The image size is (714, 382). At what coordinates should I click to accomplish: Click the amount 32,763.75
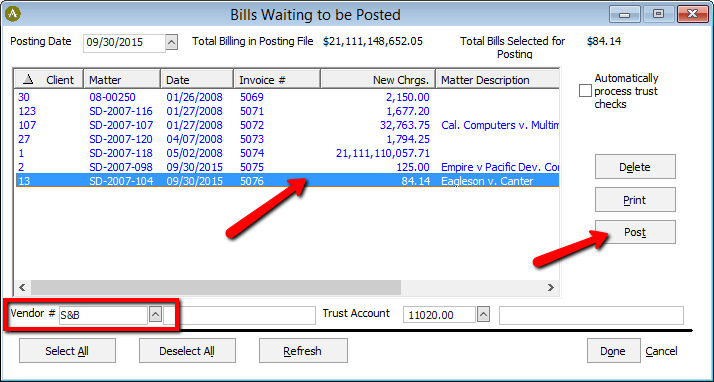(x=405, y=125)
